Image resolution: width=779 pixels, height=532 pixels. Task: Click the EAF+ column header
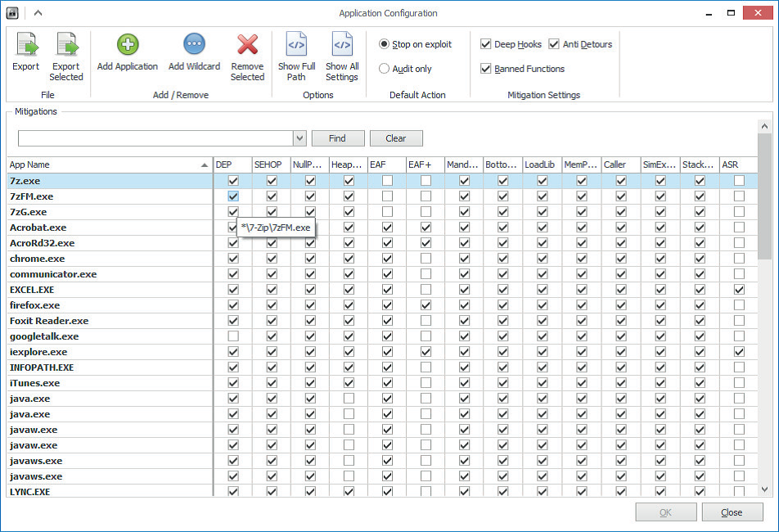pos(426,165)
